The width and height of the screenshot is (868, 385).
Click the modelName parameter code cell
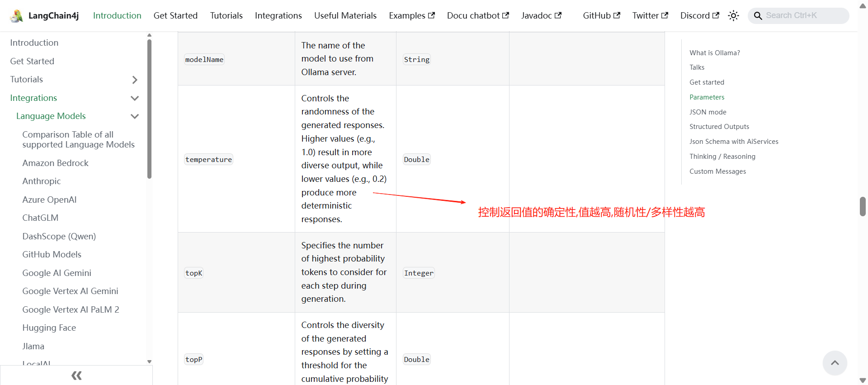point(204,60)
